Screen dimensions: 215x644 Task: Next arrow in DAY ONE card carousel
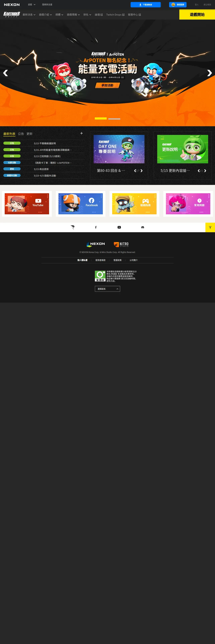point(141,171)
